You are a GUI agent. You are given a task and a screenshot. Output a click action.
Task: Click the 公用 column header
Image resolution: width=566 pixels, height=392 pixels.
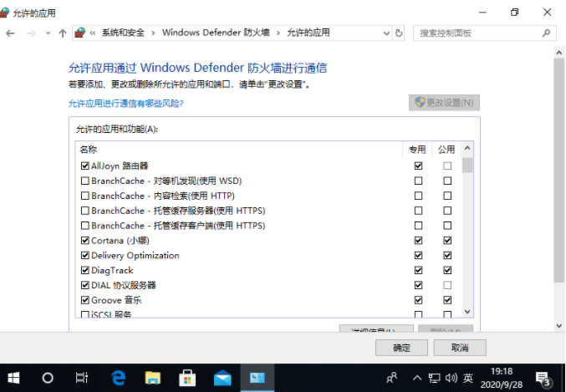[x=446, y=150]
